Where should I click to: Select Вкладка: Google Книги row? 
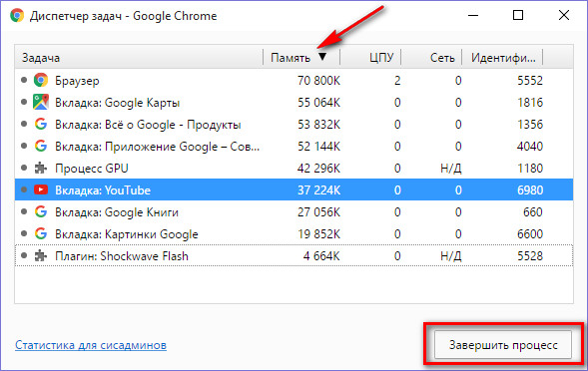pyautogui.click(x=294, y=211)
